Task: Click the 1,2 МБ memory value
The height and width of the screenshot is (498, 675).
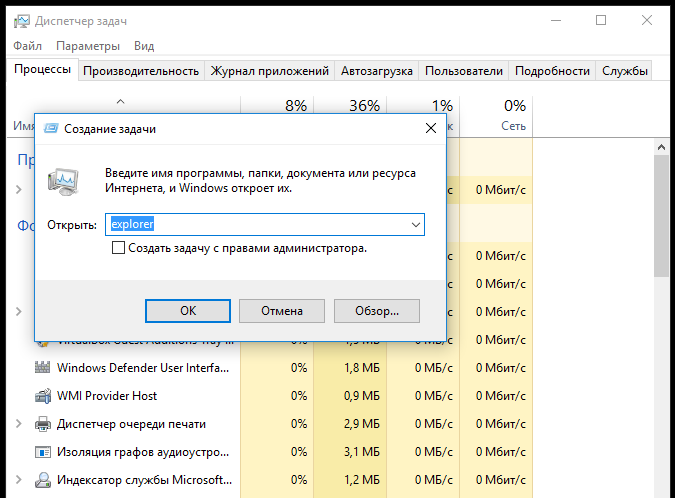Action: (362, 479)
